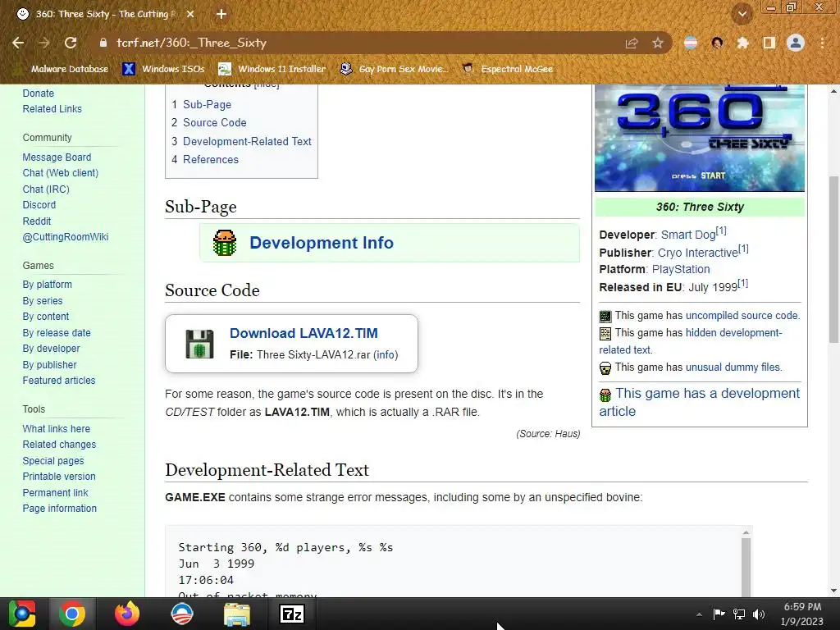840x630 pixels.
Task: Browse games By release date
Action: (57, 333)
